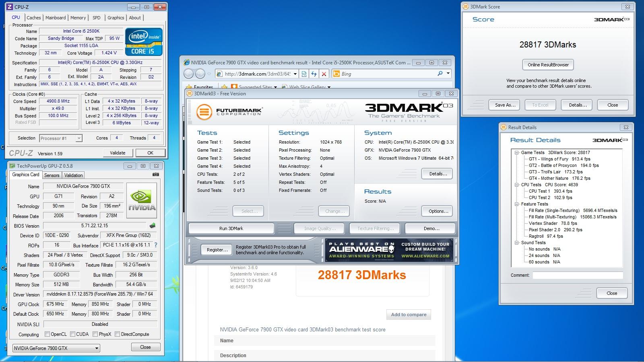Open the address bar URL history dropdown
644x362 pixels.
click(295, 74)
